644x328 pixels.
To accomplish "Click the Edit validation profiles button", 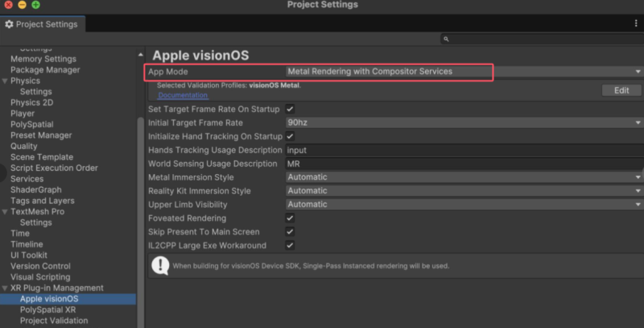I will coord(621,90).
